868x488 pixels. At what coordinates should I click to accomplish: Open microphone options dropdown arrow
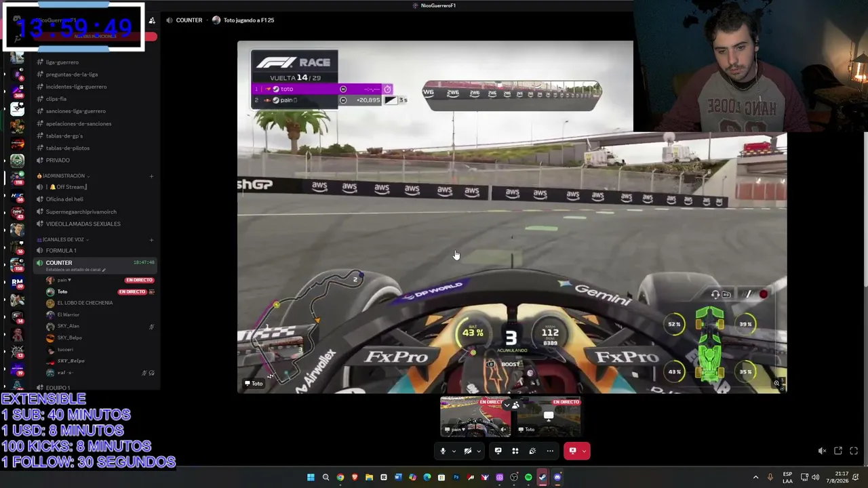(454, 451)
